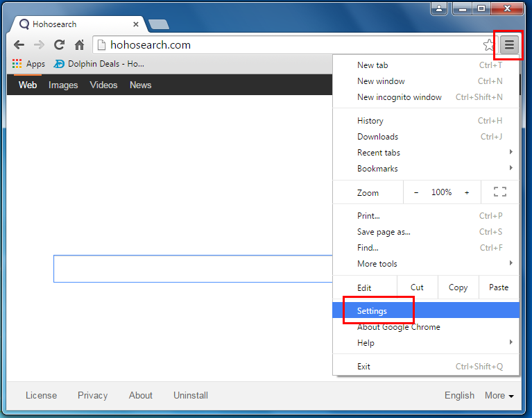Open the Uninstall footer link
Screen dimensions: 532x418
click(x=191, y=396)
